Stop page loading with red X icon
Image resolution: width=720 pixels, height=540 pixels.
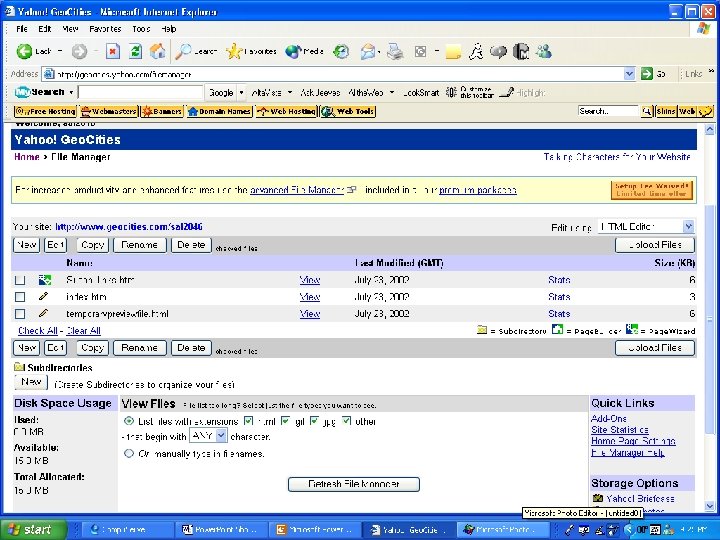112,51
